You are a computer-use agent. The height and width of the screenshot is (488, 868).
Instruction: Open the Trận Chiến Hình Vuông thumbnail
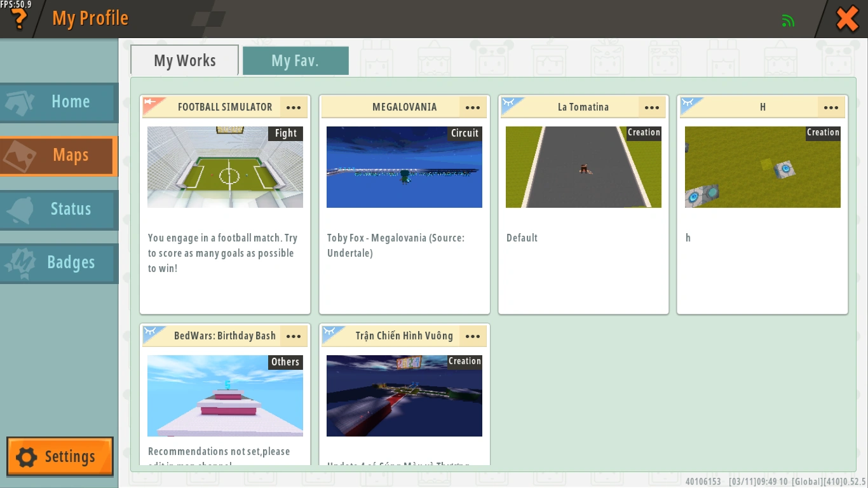(x=404, y=396)
